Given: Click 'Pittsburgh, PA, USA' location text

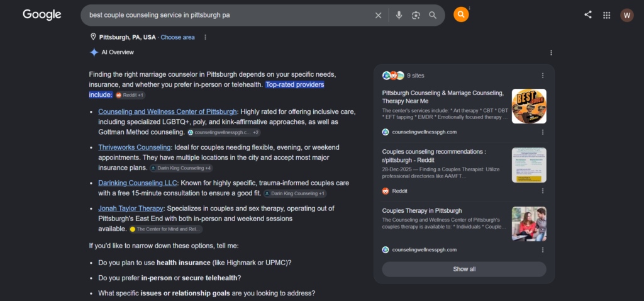Looking at the screenshot, I should click(127, 37).
